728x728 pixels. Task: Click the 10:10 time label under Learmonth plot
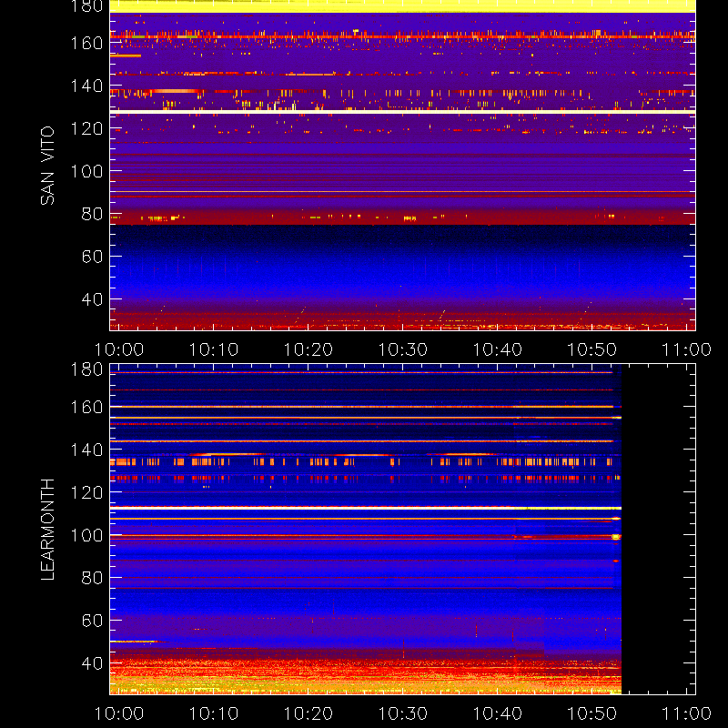click(x=214, y=713)
